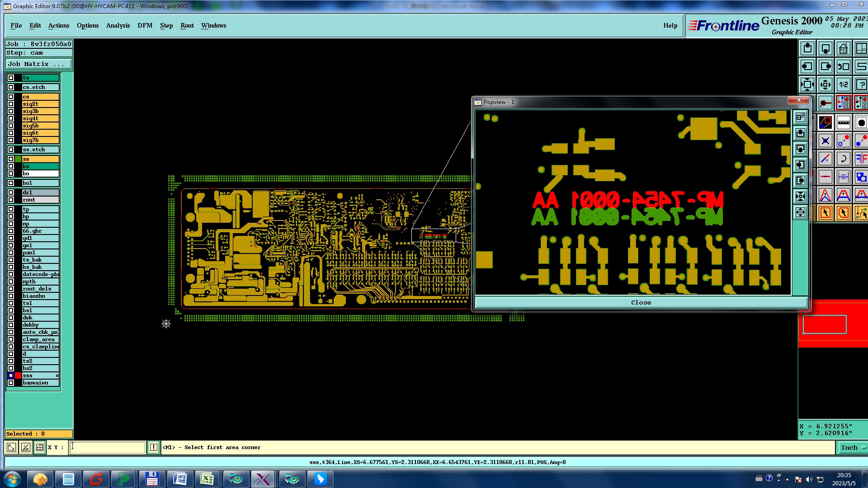Image resolution: width=868 pixels, height=488 pixels.
Task: Click the Help menu button
Action: [x=670, y=26]
